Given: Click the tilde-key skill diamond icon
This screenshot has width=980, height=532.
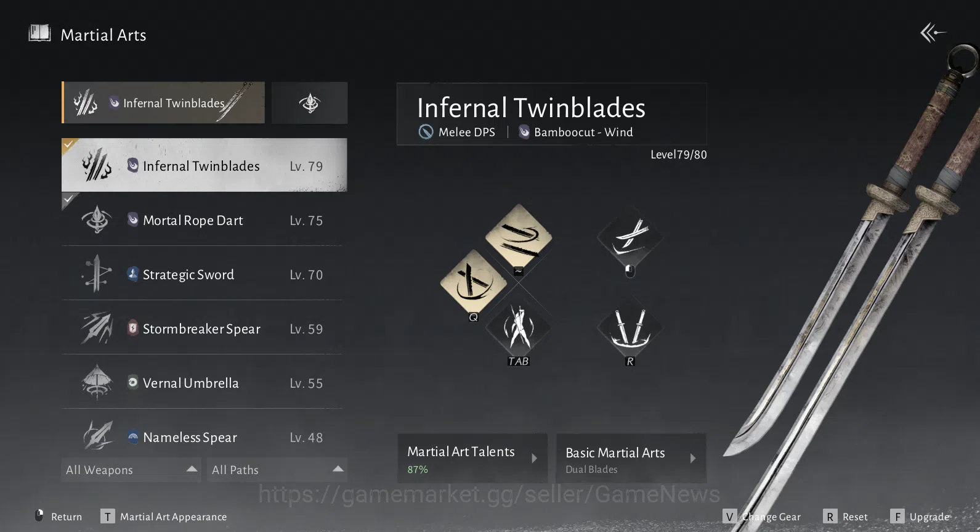Looking at the screenshot, I should click(519, 237).
